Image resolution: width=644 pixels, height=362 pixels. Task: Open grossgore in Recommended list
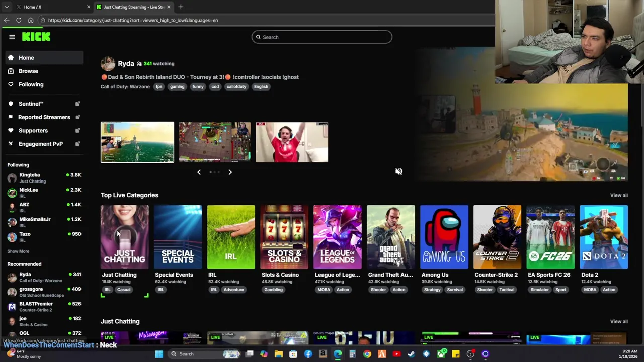(45, 292)
